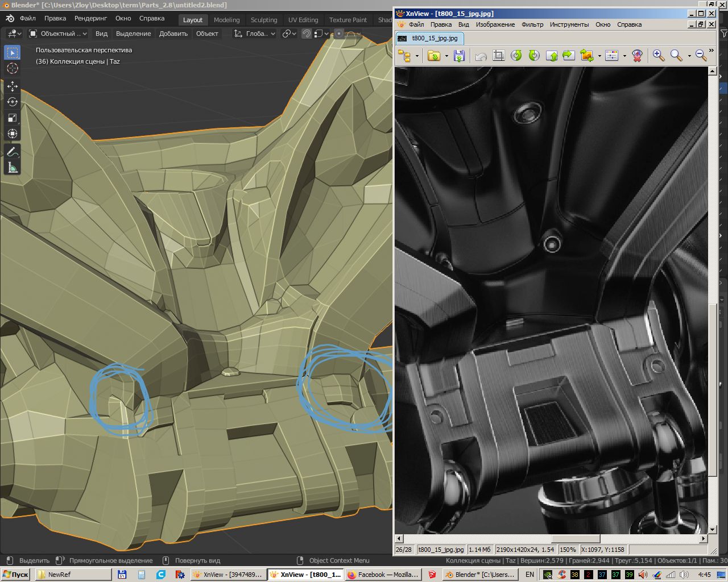
Task: Toggle snapping magnet in Blender header
Action: [x=306, y=34]
